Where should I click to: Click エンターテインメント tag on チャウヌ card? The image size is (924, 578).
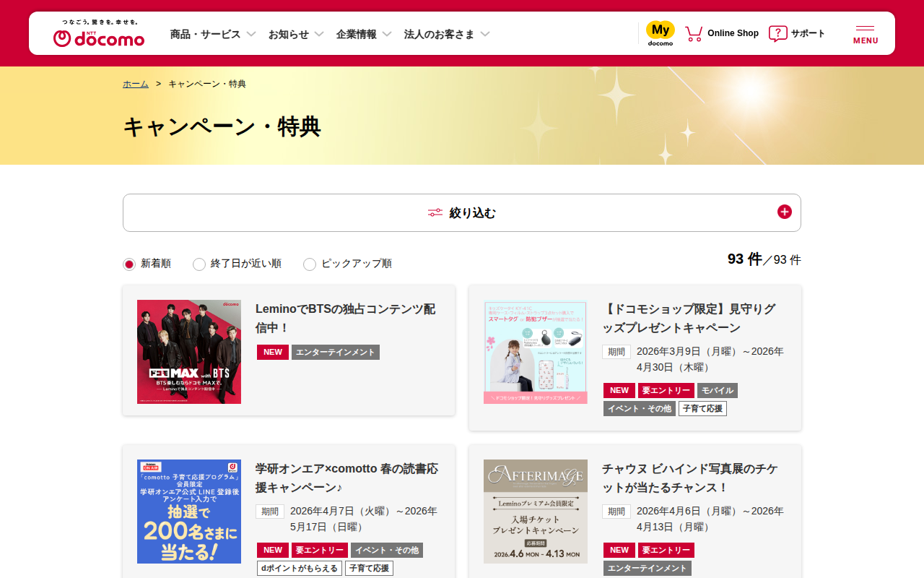point(648,569)
